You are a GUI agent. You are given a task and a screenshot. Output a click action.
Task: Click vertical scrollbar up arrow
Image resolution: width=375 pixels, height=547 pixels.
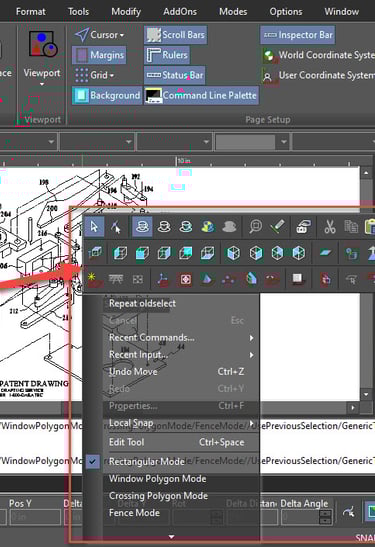(x=366, y=173)
